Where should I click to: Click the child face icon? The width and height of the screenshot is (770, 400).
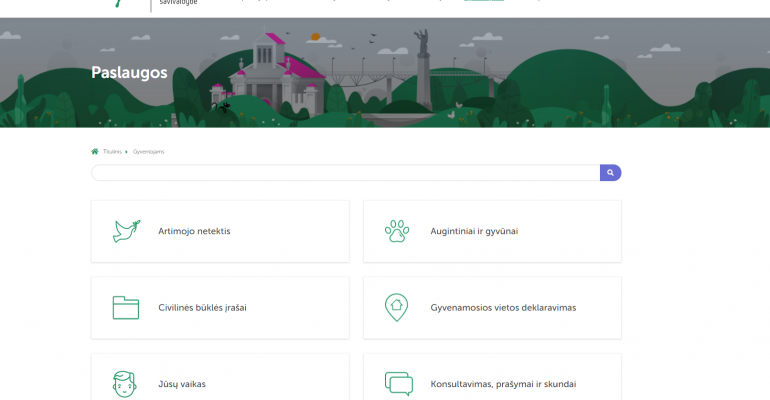tap(125, 384)
